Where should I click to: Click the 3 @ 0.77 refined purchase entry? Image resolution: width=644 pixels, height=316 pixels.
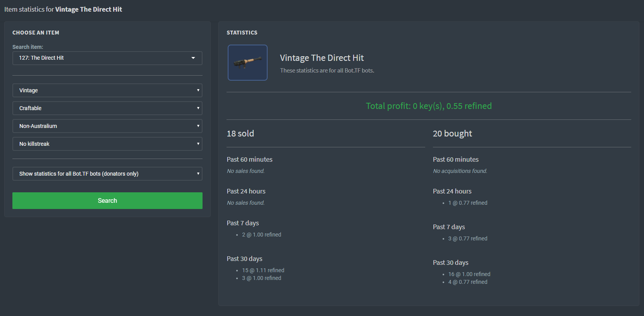coord(468,238)
